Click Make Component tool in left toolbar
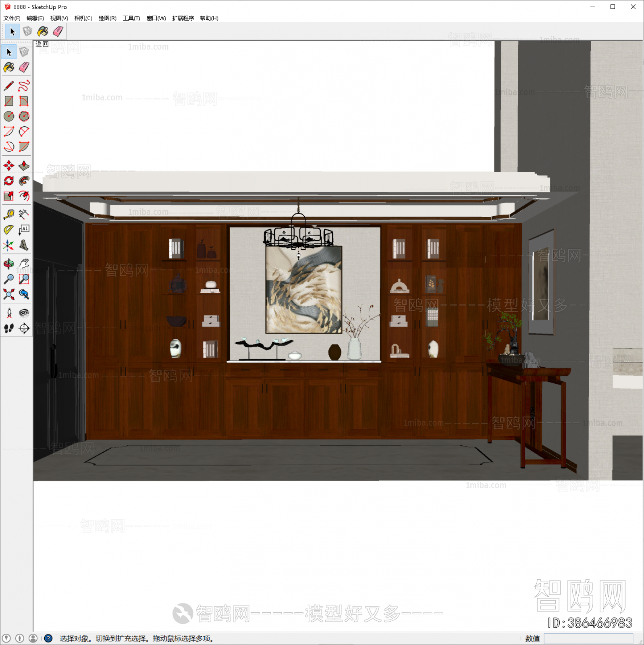The width and height of the screenshot is (644, 645). pyautogui.click(x=24, y=52)
